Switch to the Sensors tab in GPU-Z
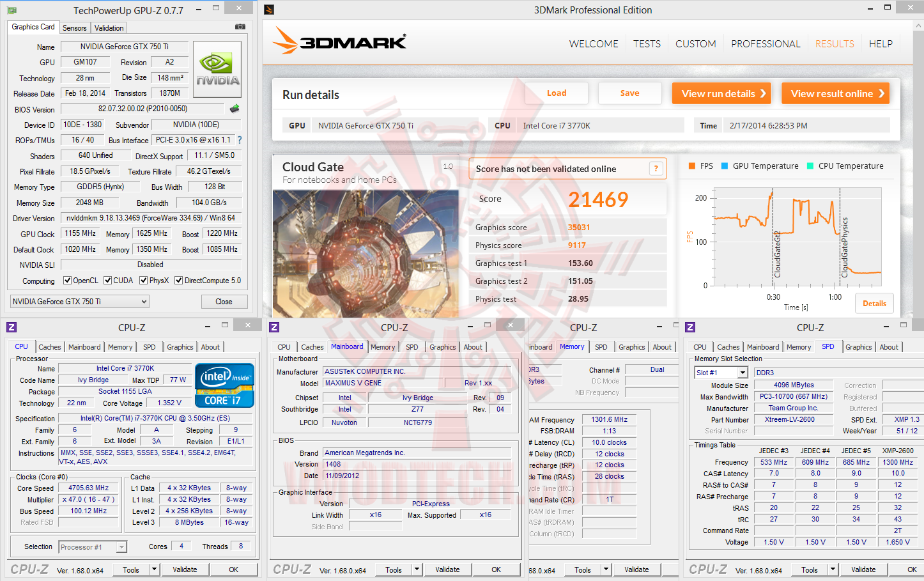Viewport: 924px width, 581px height. [x=75, y=28]
